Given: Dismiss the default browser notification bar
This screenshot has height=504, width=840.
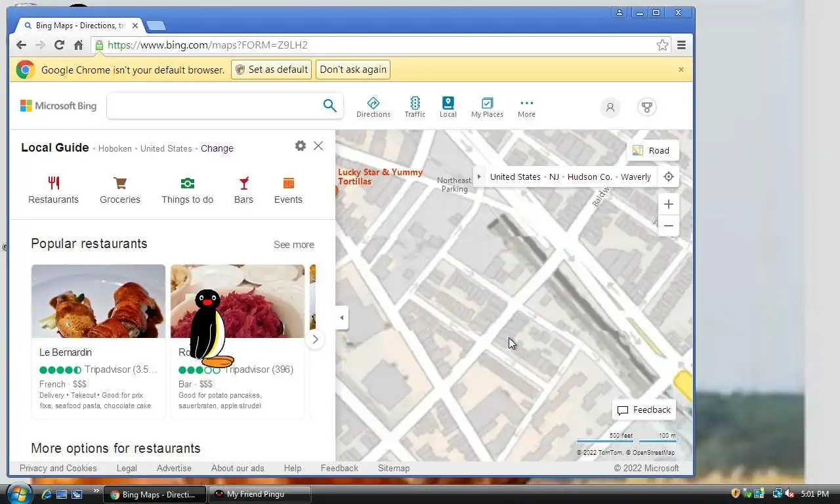Looking at the screenshot, I should pos(681,70).
